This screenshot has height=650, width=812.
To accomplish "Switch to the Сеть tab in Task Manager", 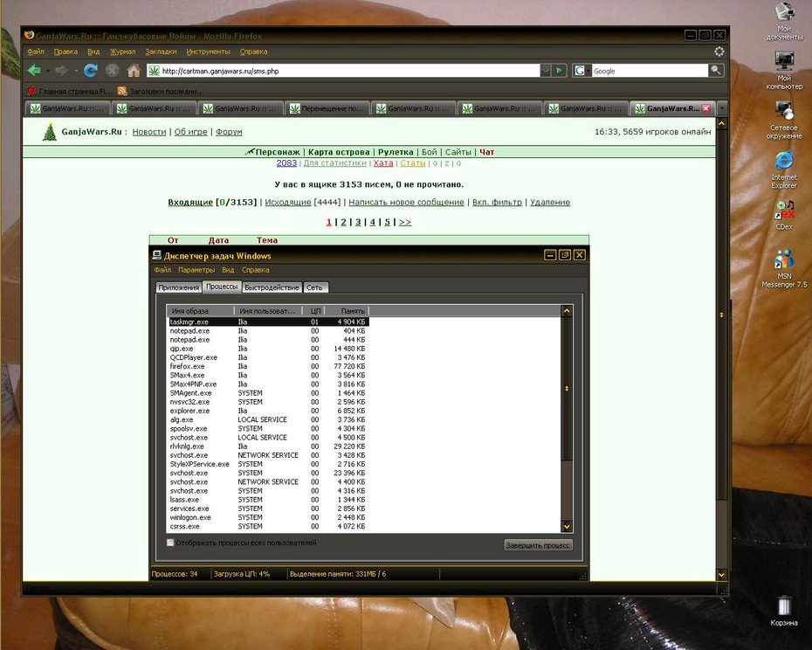I will coord(314,287).
